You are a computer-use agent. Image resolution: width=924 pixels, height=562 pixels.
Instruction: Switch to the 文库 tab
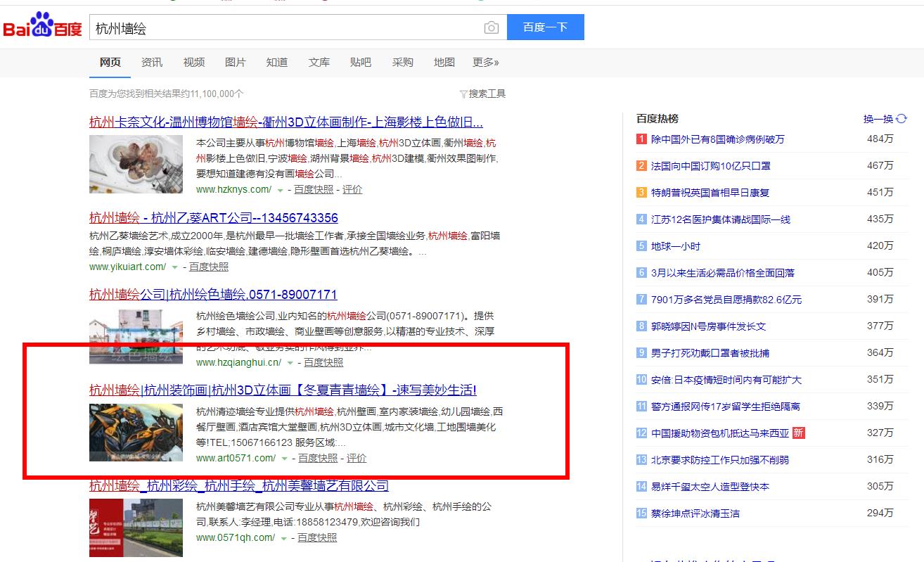[319, 63]
